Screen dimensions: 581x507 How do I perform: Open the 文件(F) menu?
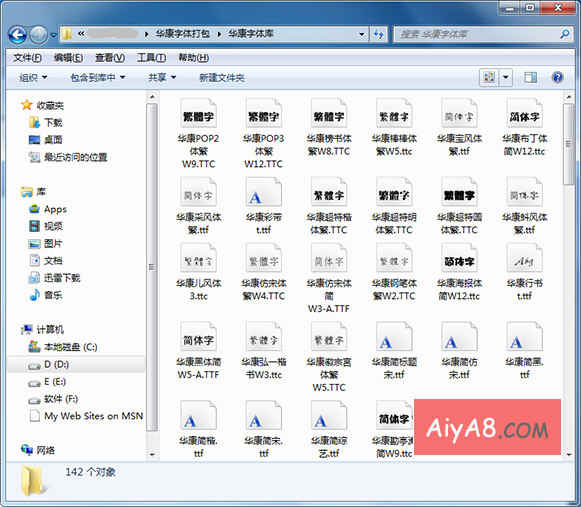pyautogui.click(x=27, y=58)
